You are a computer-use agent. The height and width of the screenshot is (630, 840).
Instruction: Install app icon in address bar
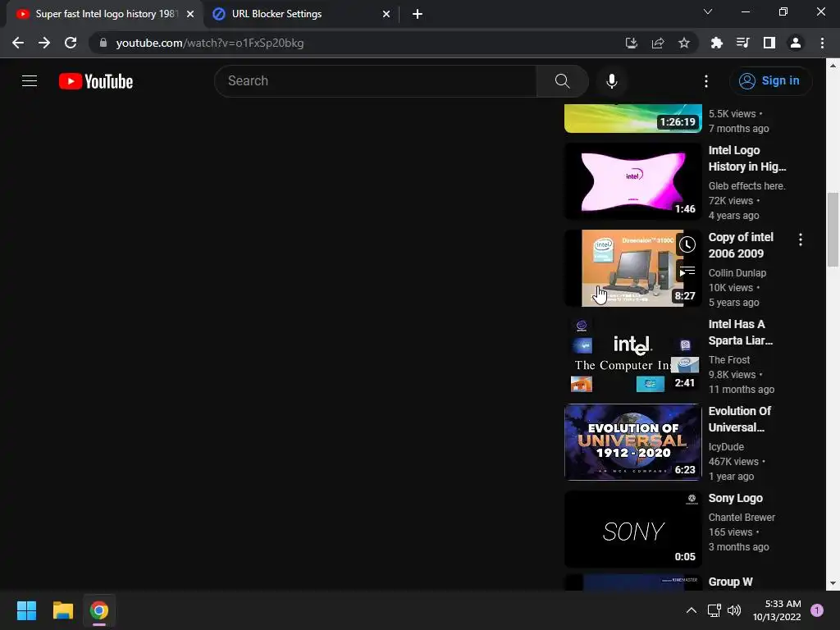[632, 43]
